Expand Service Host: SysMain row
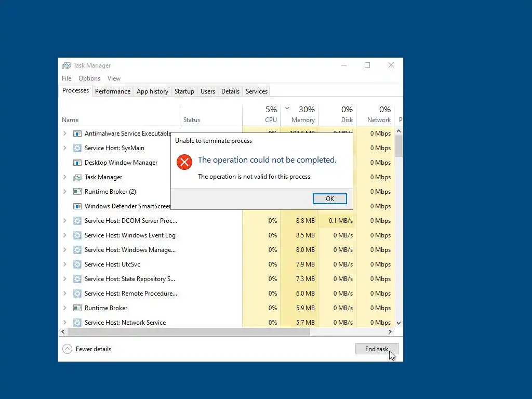Viewport: 532px width, 399px height. (x=65, y=148)
